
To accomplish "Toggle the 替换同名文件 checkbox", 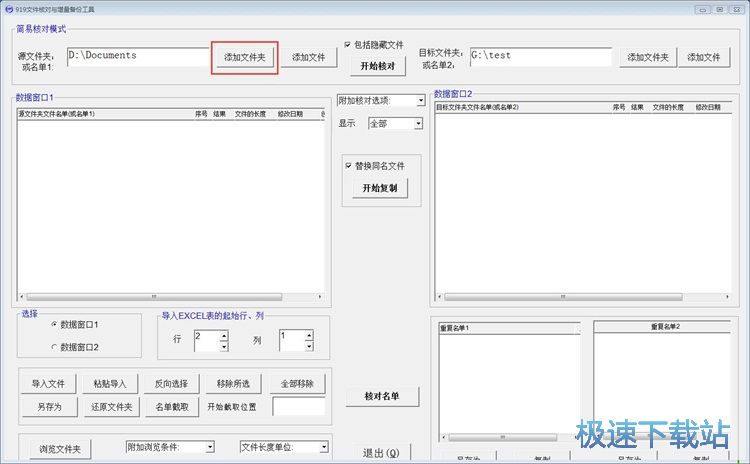I will pyautogui.click(x=348, y=166).
